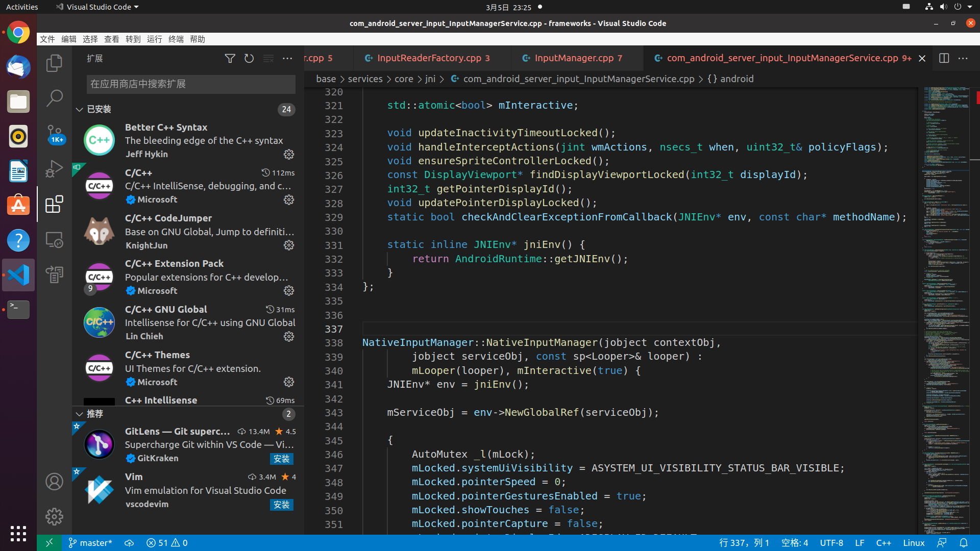Collapse the installed extensions section

(80, 109)
